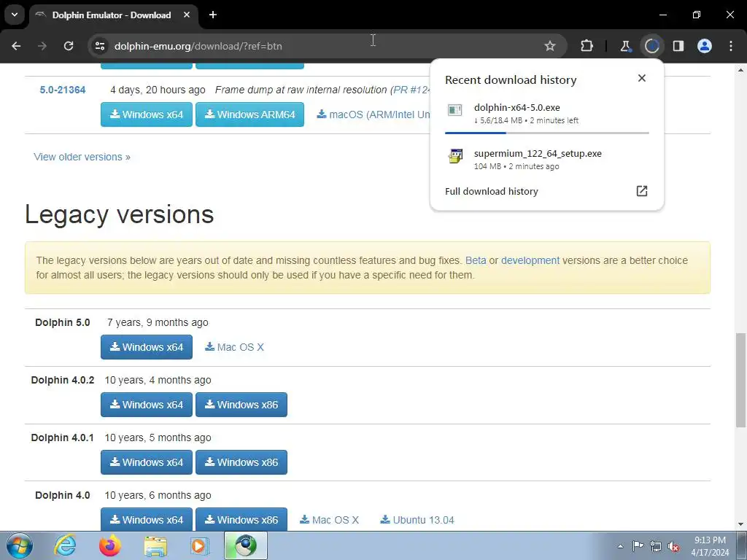Launch Firefox from taskbar

[x=110, y=545]
